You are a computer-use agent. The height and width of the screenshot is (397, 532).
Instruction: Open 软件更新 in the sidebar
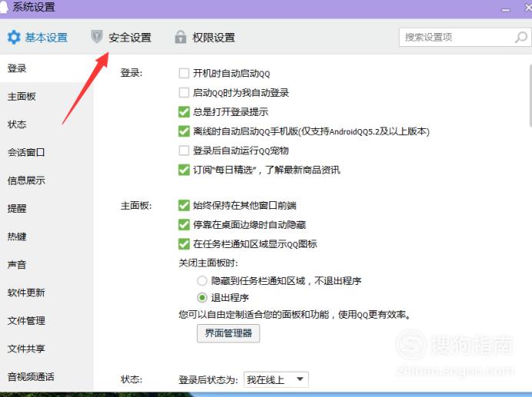click(46, 293)
